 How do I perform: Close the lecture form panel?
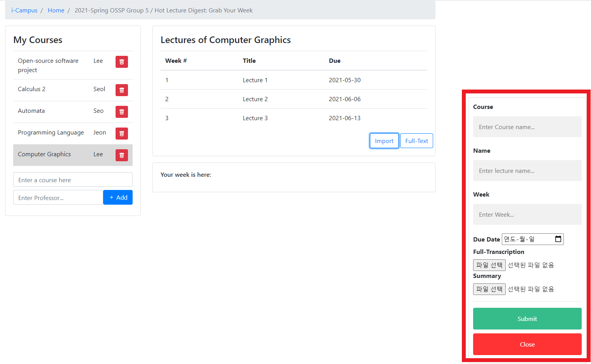click(x=527, y=344)
